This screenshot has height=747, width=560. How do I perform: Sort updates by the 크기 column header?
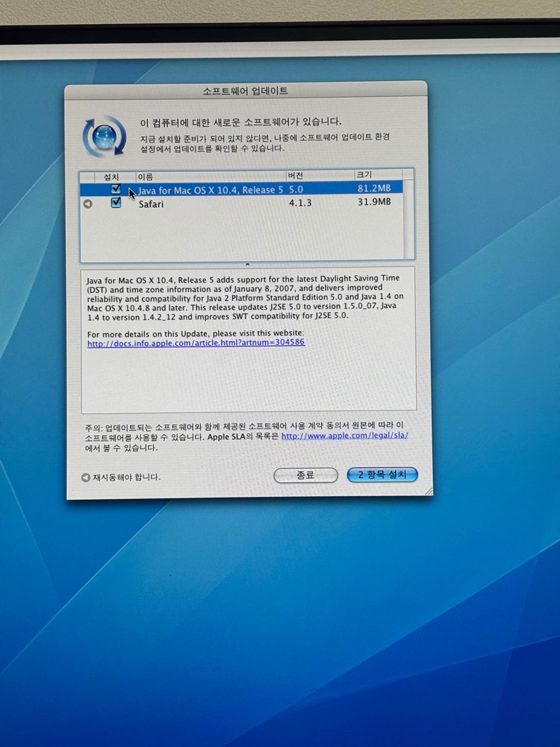point(377,174)
